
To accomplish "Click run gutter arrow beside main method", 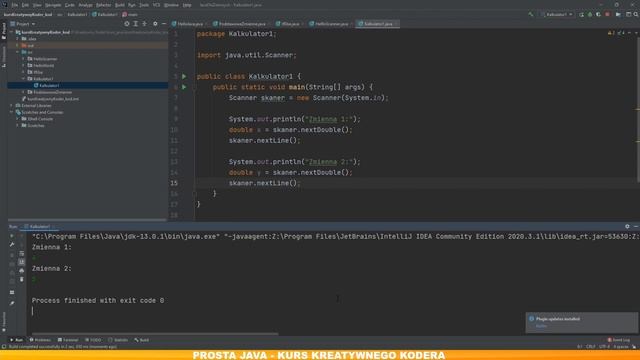I will click(x=184, y=87).
